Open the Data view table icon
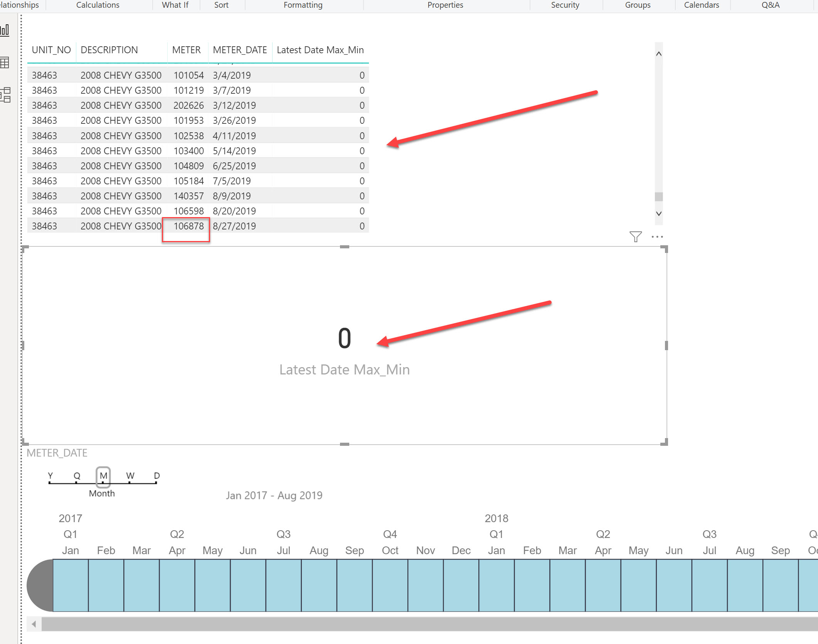This screenshot has width=818, height=644. (x=5, y=62)
